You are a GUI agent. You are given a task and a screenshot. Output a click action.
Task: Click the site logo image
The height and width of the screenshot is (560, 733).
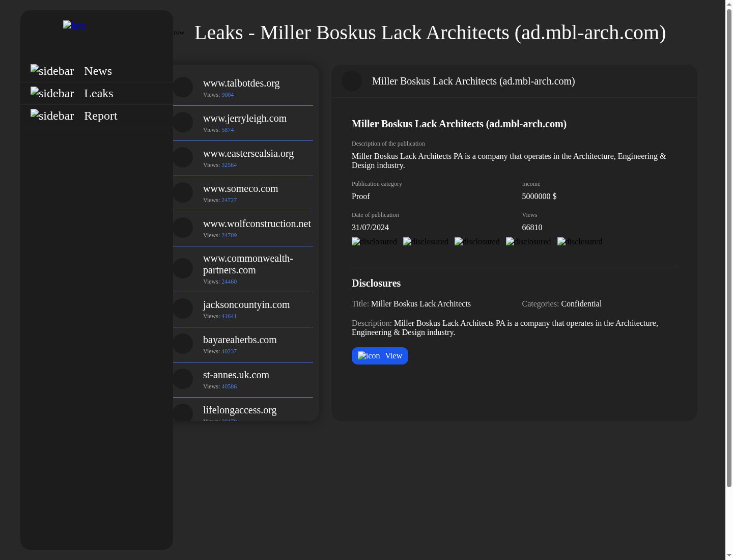click(x=74, y=24)
